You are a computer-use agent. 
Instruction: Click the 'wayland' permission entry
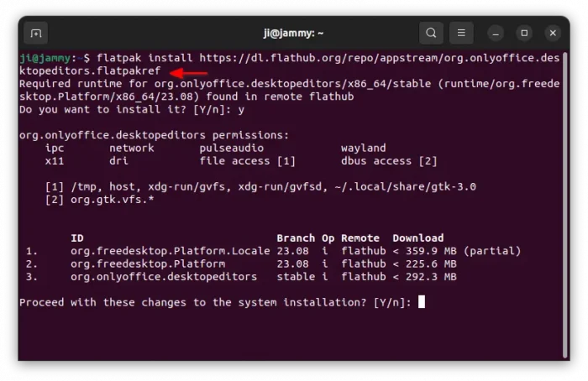(x=363, y=148)
